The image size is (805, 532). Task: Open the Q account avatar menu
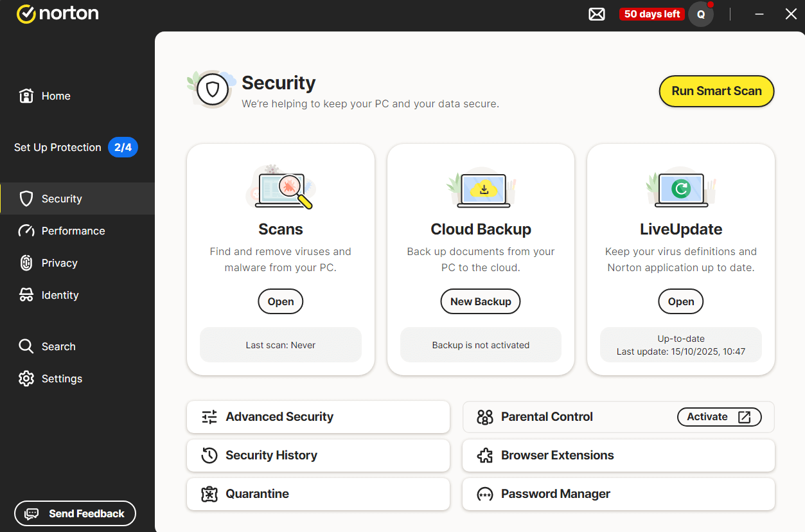click(700, 13)
